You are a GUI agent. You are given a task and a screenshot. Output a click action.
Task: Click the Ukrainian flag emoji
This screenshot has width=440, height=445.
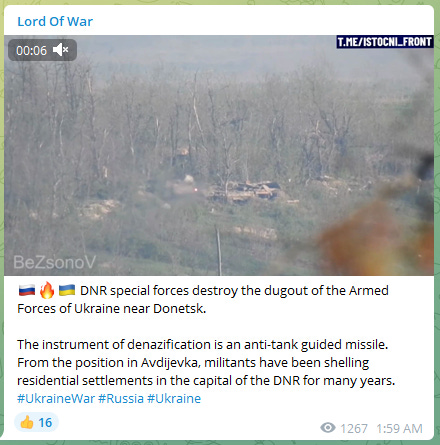coord(67,290)
